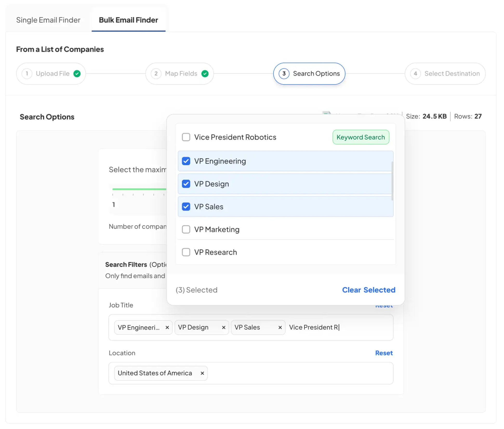The width and height of the screenshot is (504, 429).
Task: Click the Keyword Search button
Action: [361, 137]
